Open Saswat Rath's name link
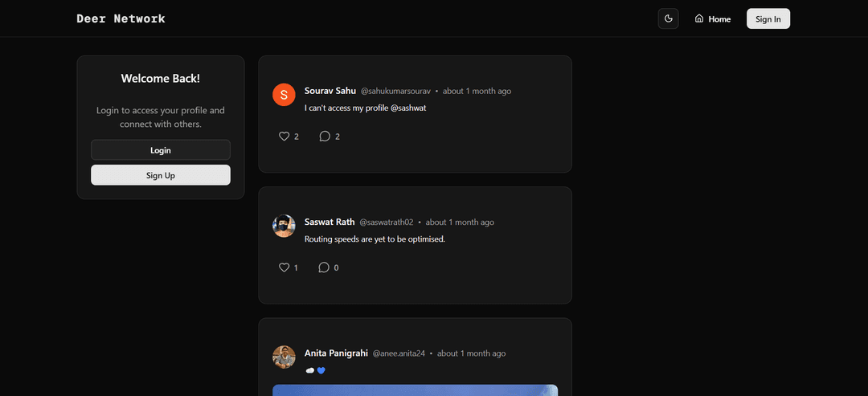This screenshot has width=868, height=396. tap(330, 222)
